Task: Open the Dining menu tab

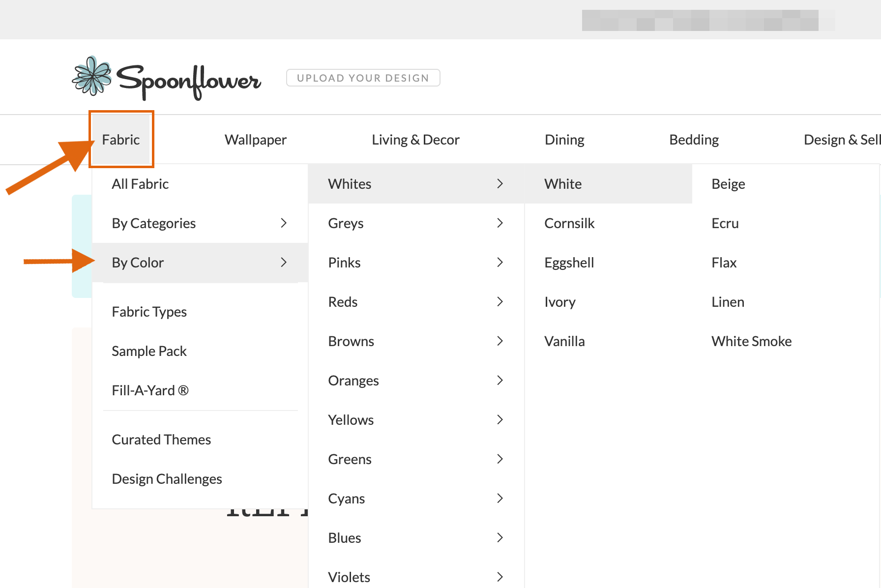Action: (564, 140)
